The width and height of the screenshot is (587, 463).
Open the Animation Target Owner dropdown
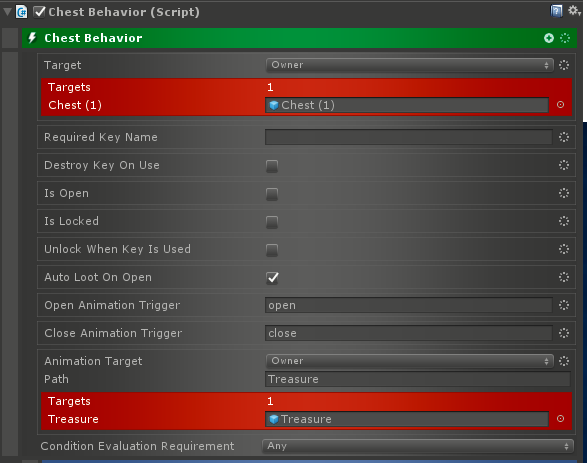click(x=410, y=361)
